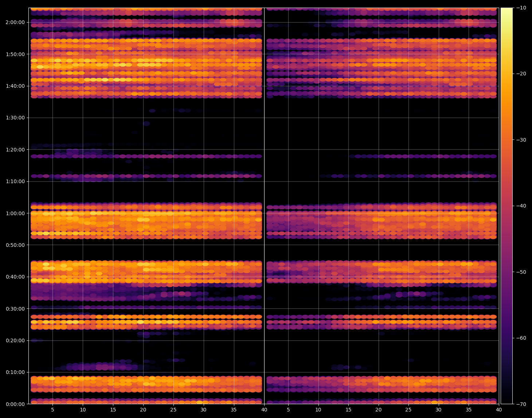Select x-axis label 20 under right heatmap
The width and height of the screenshot is (532, 418).
(x=379, y=410)
